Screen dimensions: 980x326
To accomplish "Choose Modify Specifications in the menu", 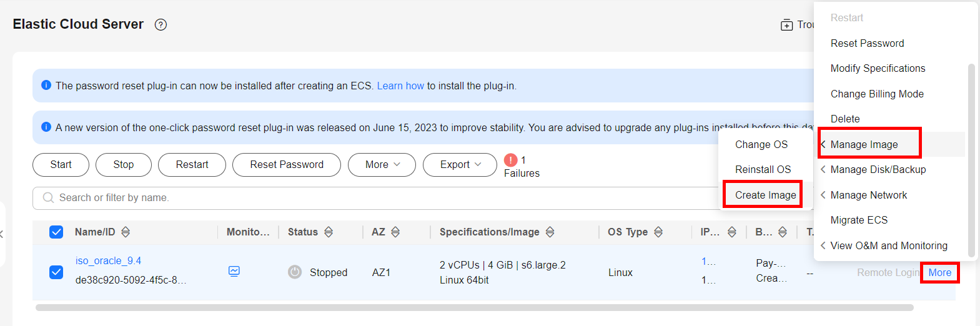I will click(x=878, y=69).
